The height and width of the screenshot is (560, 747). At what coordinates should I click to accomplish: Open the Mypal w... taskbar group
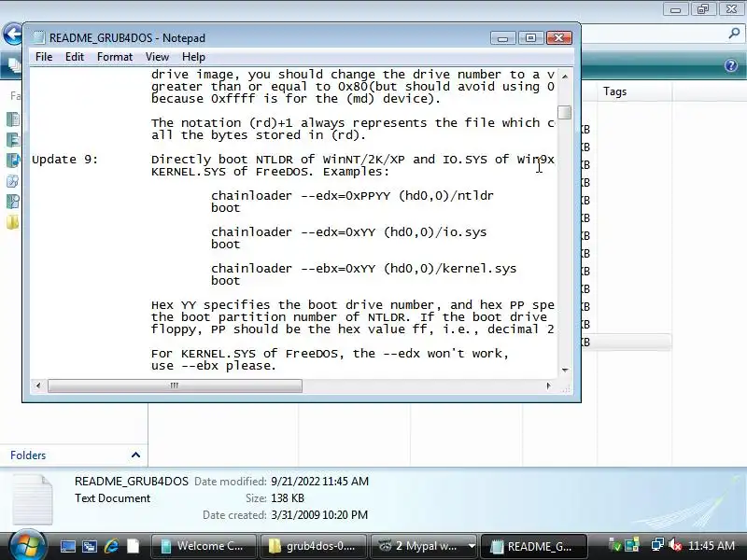pyautogui.click(x=417, y=546)
